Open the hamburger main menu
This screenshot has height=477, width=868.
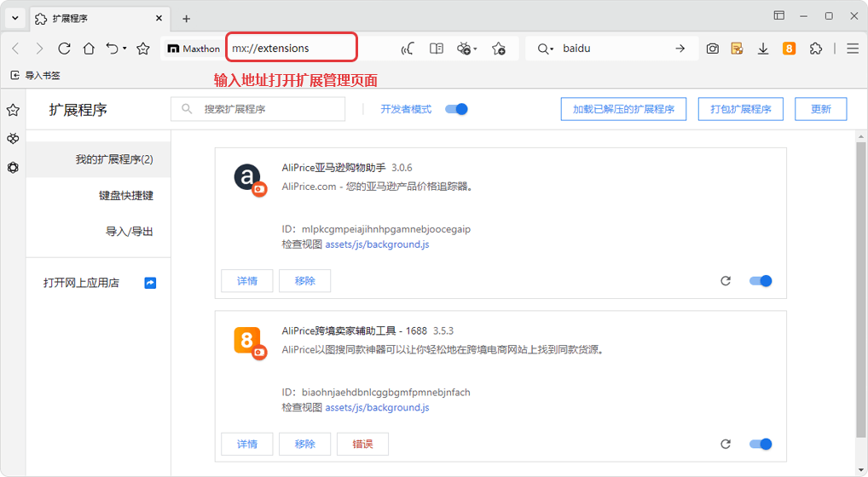(x=852, y=49)
